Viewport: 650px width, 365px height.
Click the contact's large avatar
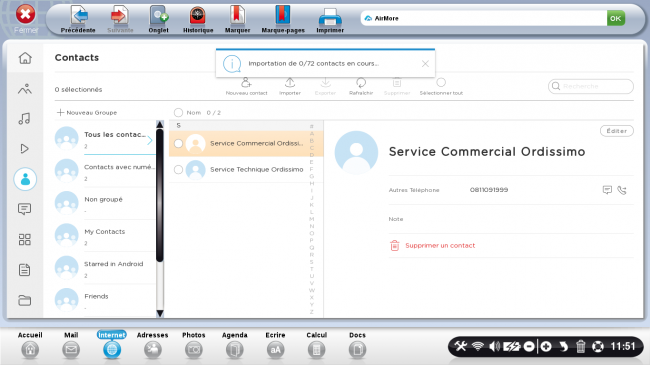coord(356,152)
